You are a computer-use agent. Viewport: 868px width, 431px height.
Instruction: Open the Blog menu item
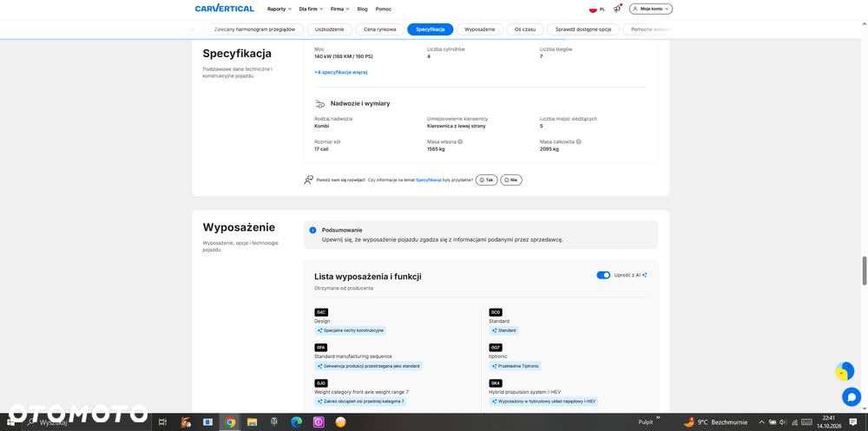point(362,9)
